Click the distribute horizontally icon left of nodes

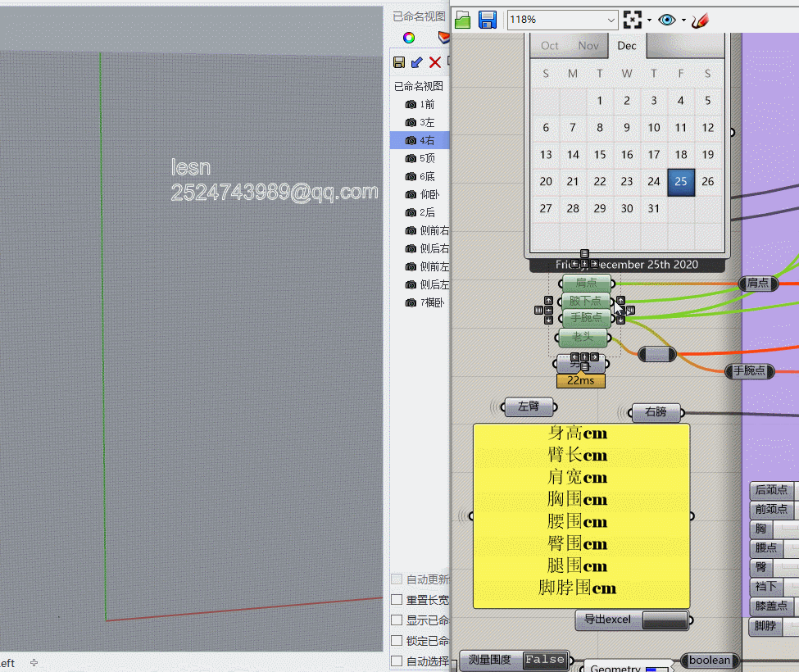[x=538, y=311]
